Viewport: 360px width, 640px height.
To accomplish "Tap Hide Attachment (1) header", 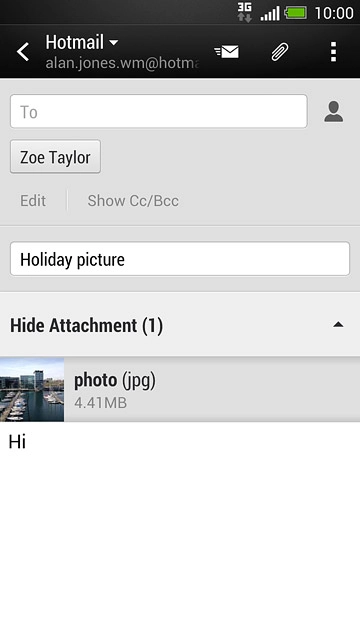I will pos(180,325).
